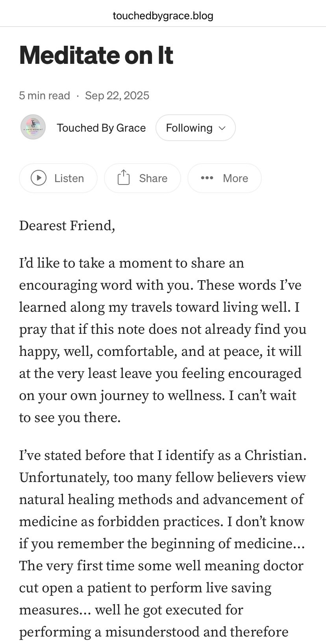Open the Touched By Grace avatar
Screen dimensions: 326x644
(33, 127)
